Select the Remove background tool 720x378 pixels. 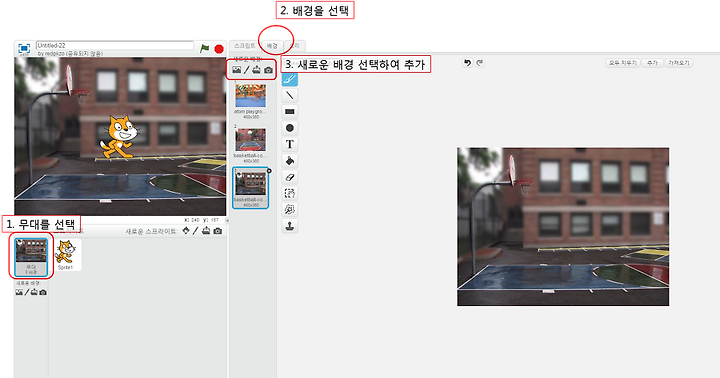point(290,209)
